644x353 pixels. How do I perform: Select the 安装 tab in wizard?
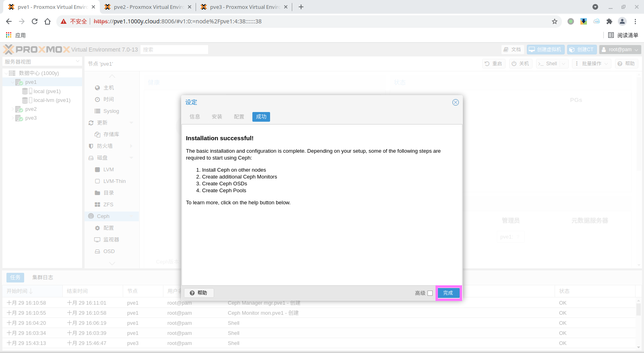(217, 117)
